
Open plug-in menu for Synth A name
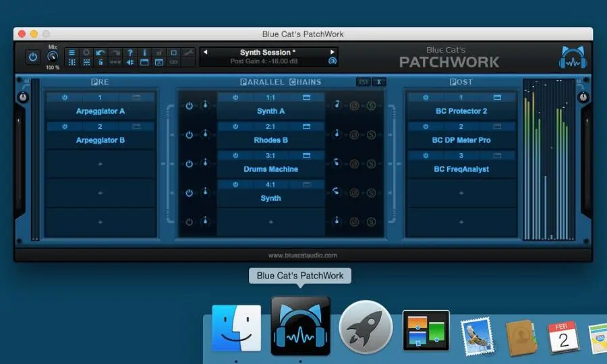(x=270, y=111)
